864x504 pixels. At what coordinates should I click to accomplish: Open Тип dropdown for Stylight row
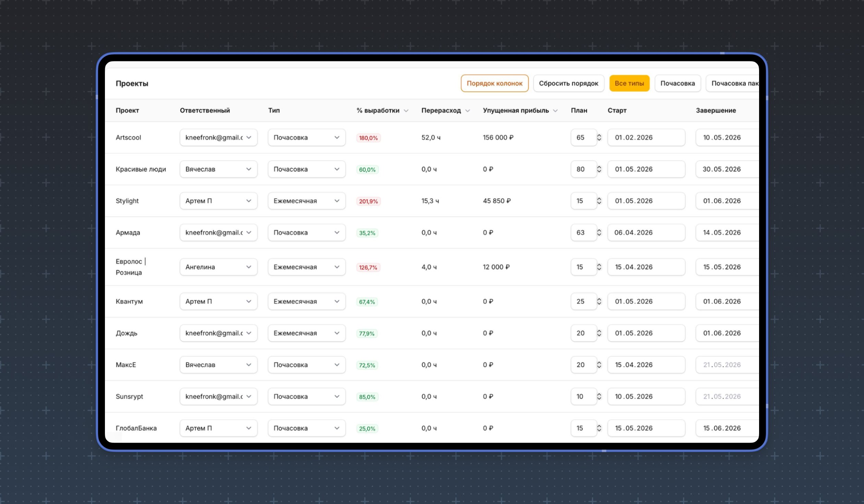click(x=307, y=201)
